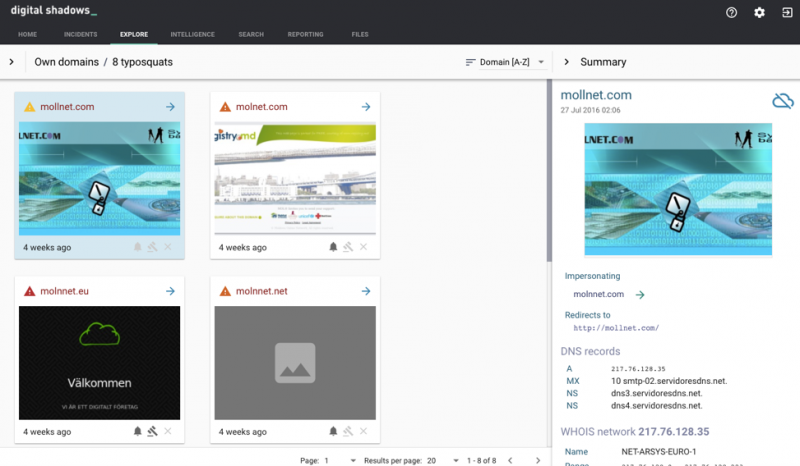Click the WHOIS network 217.76.128.35 address
This screenshot has height=466, width=800.
(673, 432)
